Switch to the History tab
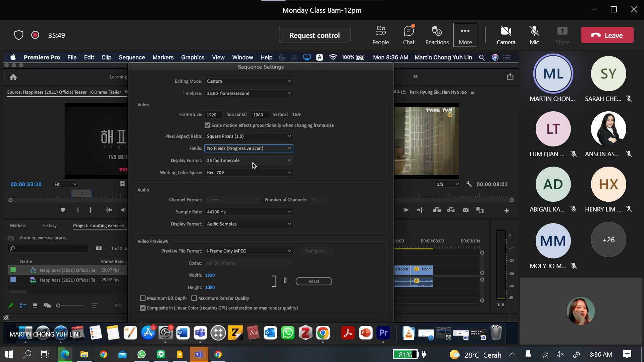644x362 pixels. point(49,226)
